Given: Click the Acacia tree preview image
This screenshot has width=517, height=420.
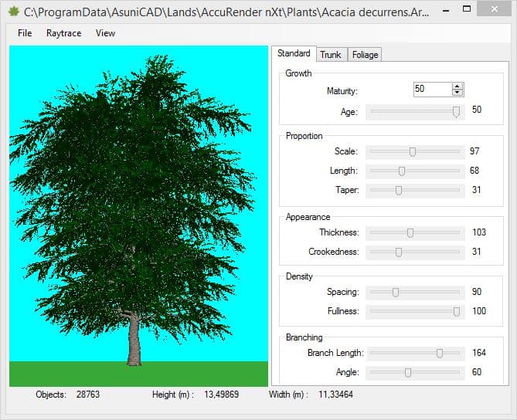Looking at the screenshot, I should coord(138,215).
